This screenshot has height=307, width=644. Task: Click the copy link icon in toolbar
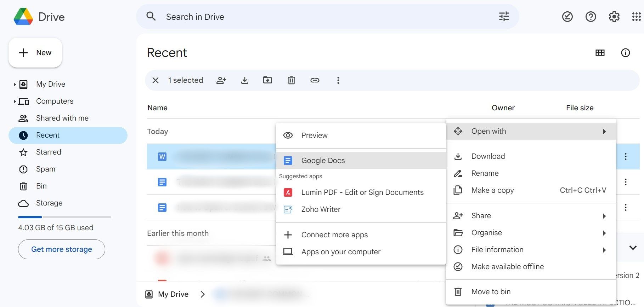click(x=315, y=80)
